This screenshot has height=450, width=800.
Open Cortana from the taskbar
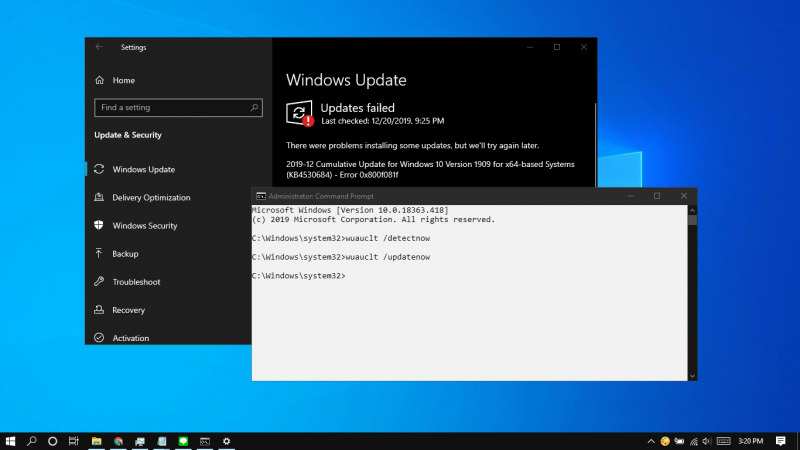click(x=53, y=441)
